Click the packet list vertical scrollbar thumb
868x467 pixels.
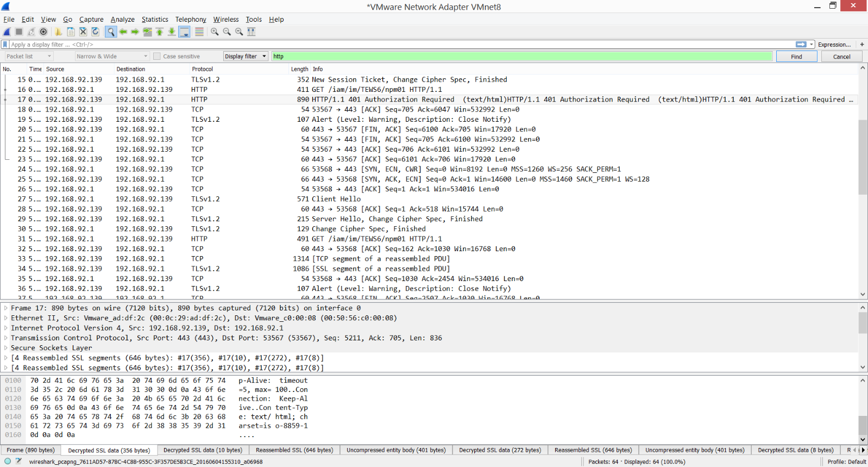(863, 157)
